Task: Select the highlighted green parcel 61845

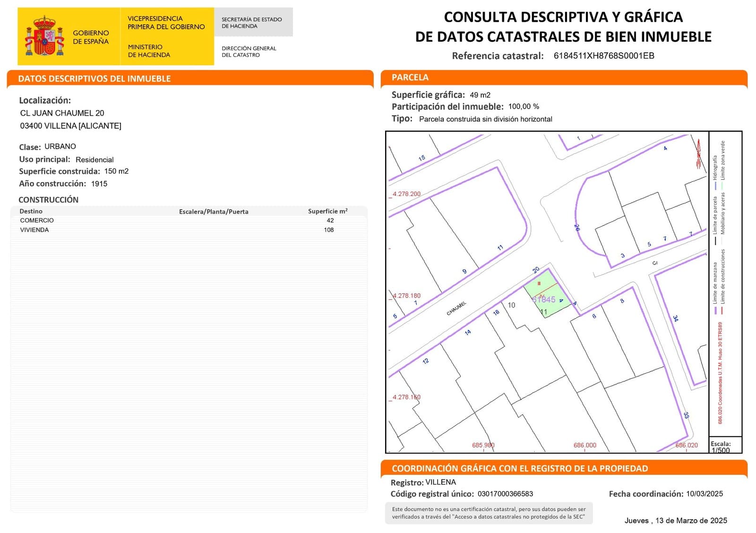Action: coord(546,295)
